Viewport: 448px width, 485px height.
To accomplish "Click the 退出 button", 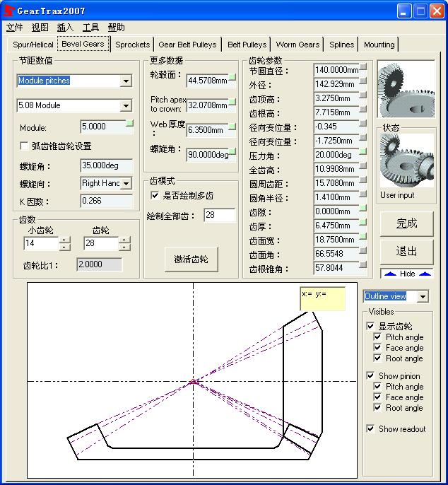I will 406,252.
